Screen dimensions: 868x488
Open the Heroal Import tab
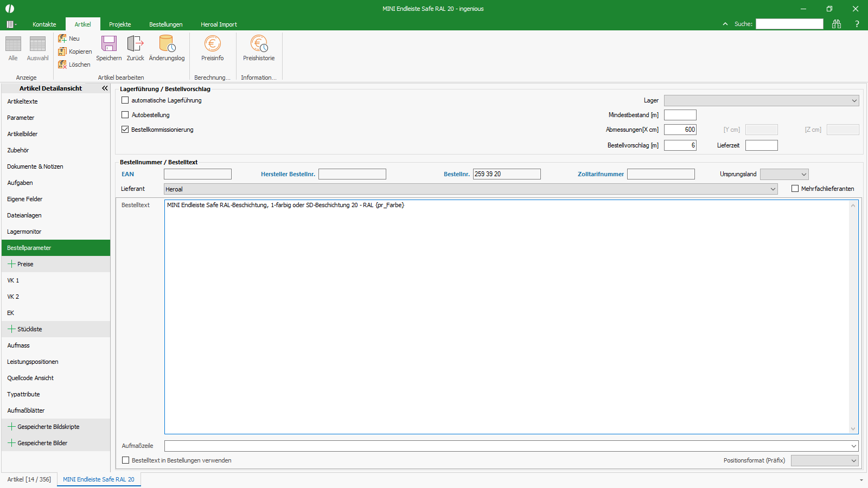pyautogui.click(x=219, y=24)
